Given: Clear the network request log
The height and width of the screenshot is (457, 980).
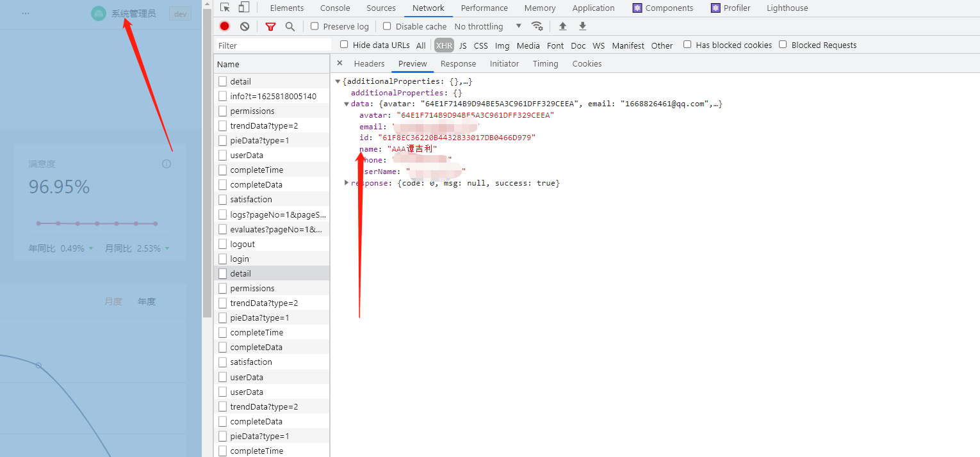Looking at the screenshot, I should point(244,26).
